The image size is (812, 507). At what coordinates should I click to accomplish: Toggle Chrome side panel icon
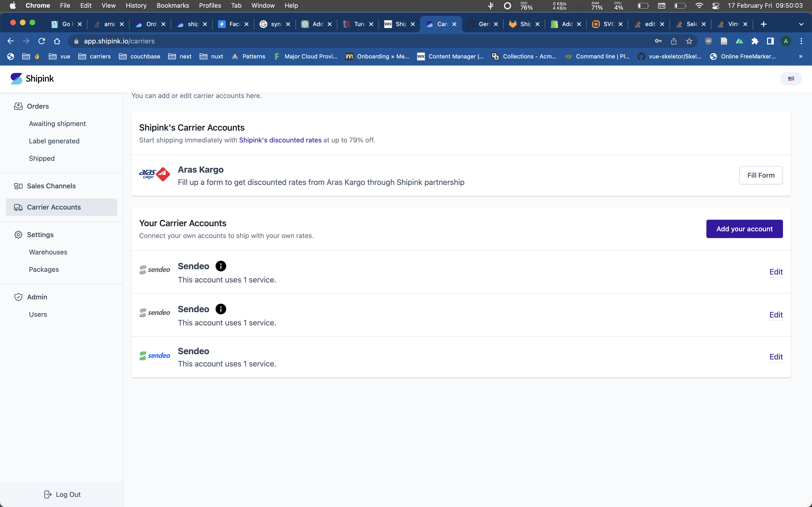(x=770, y=41)
